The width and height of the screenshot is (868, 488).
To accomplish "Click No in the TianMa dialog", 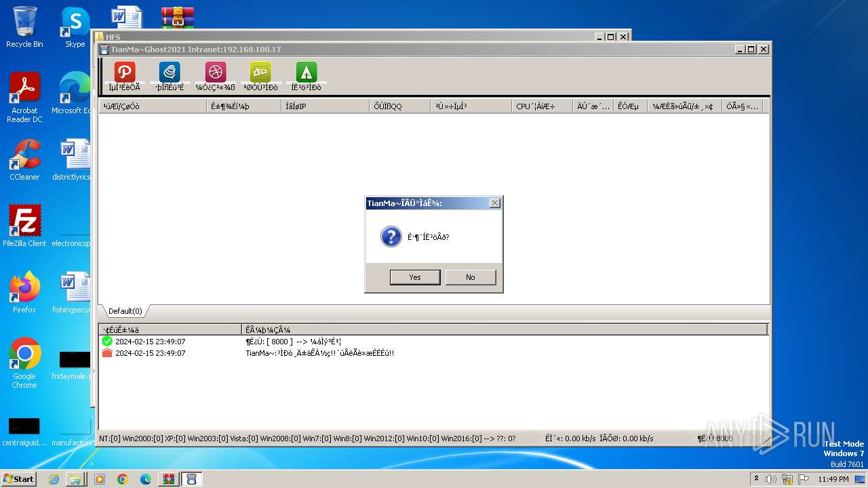I will pyautogui.click(x=471, y=277).
